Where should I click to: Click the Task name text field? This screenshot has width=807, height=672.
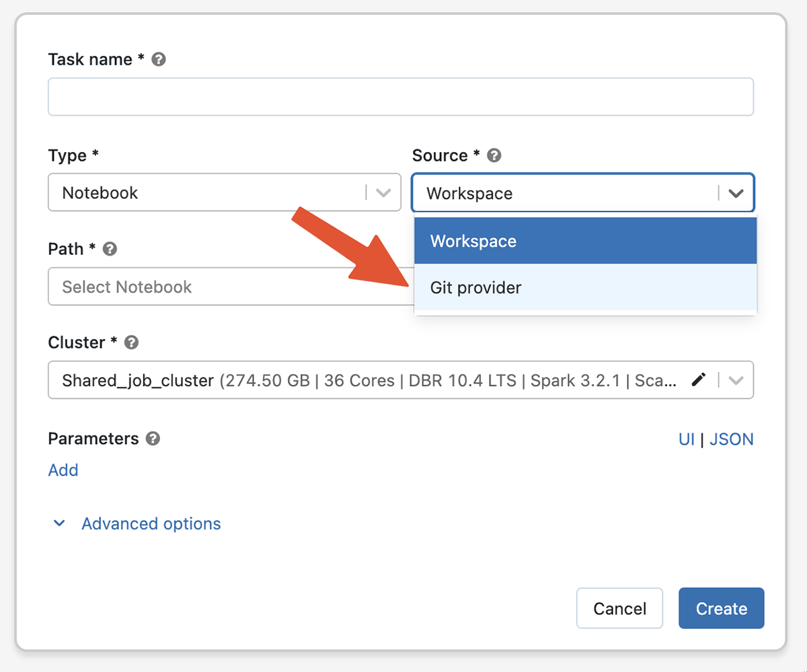400,97
